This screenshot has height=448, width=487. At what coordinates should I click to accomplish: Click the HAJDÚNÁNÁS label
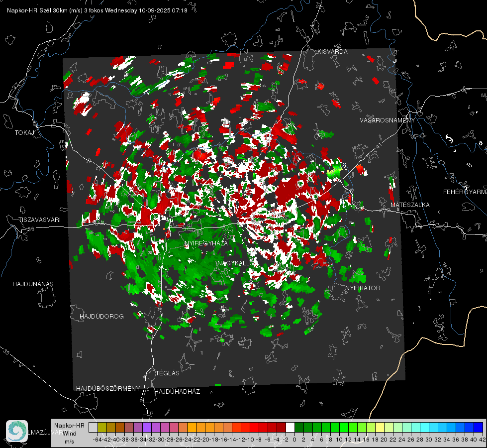click(33, 284)
